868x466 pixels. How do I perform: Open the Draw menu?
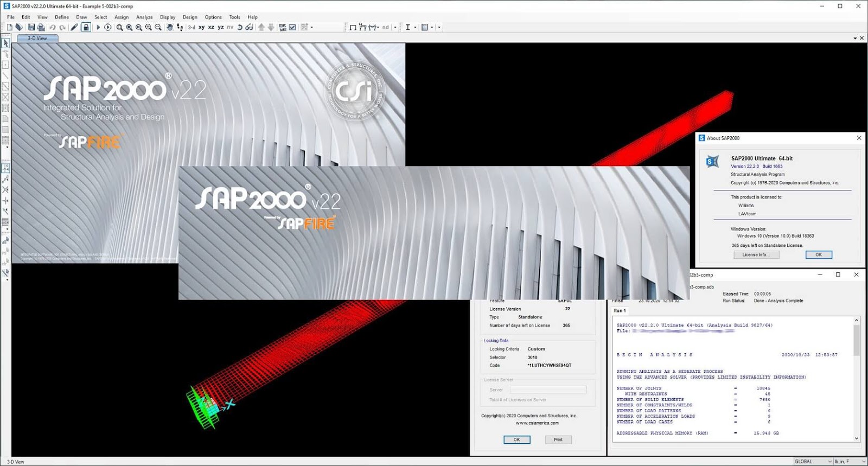(x=81, y=17)
